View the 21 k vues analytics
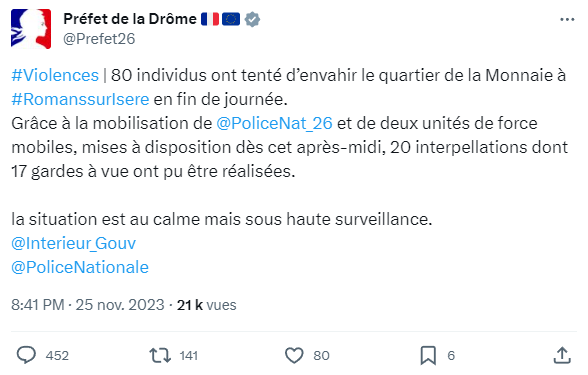Image resolution: width=588 pixels, height=375 pixels. [207, 304]
